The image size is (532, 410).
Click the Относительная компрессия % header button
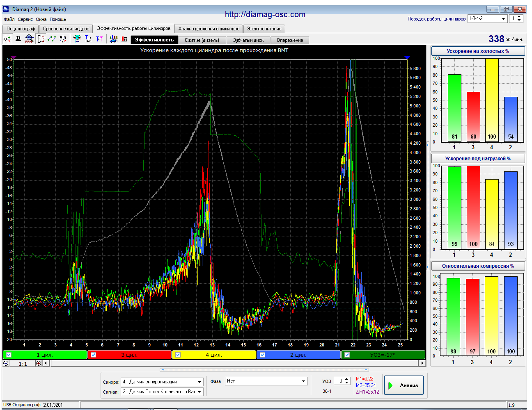(x=478, y=266)
